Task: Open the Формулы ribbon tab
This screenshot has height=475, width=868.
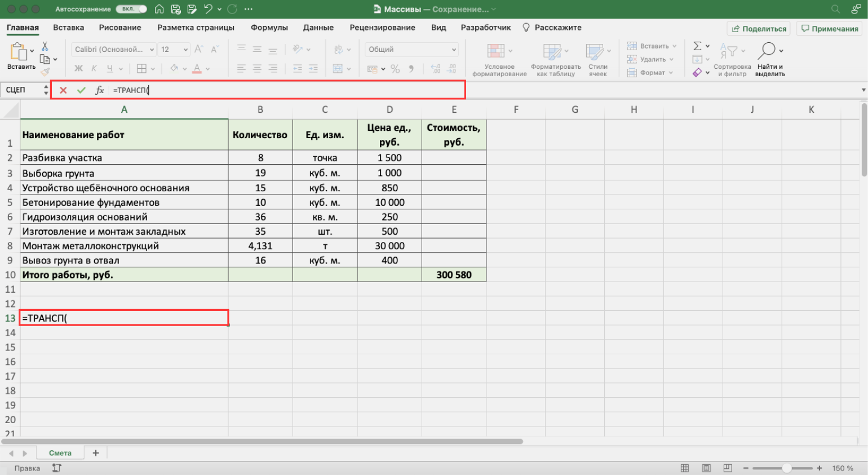Action: coord(269,28)
